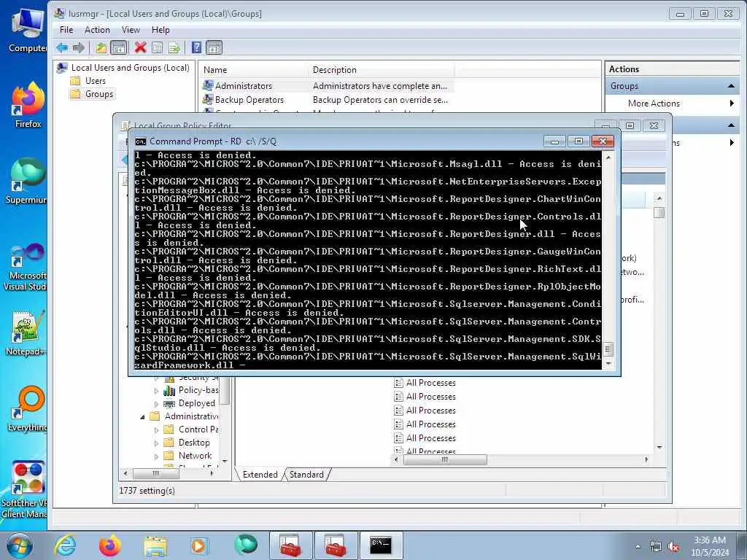This screenshot has height=560, width=747.
Task: Click Command Prompt vertical scroll thumb
Action: (608, 349)
